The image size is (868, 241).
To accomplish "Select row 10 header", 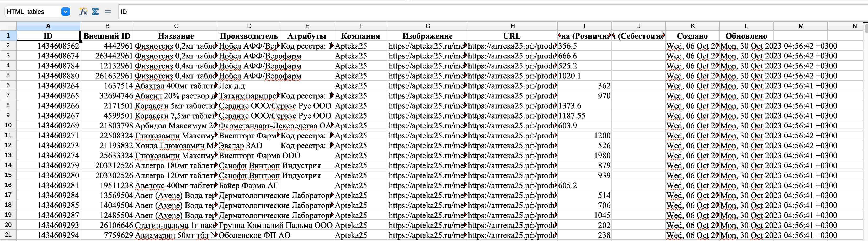I will [x=8, y=125].
